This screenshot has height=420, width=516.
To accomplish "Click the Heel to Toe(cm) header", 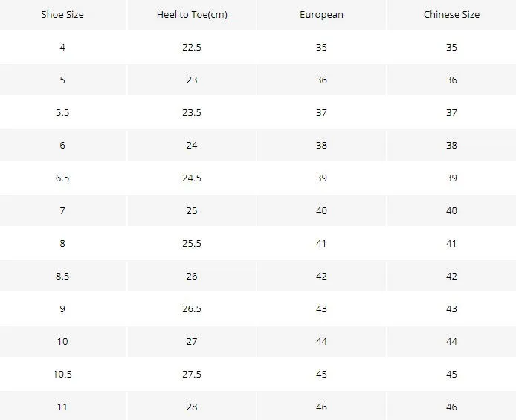I will click(x=192, y=15).
